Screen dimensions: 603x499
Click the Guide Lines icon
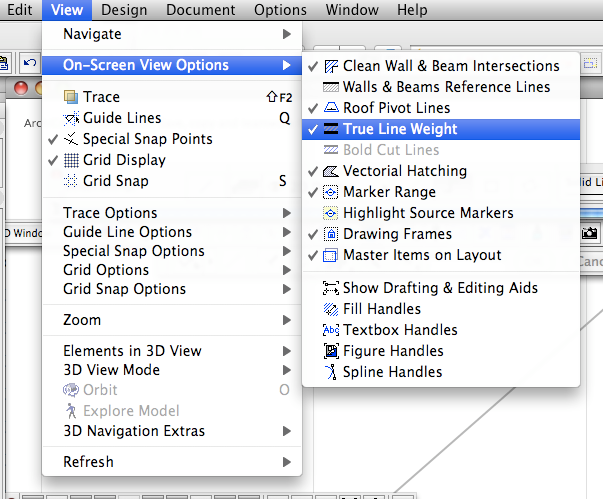click(x=70, y=118)
